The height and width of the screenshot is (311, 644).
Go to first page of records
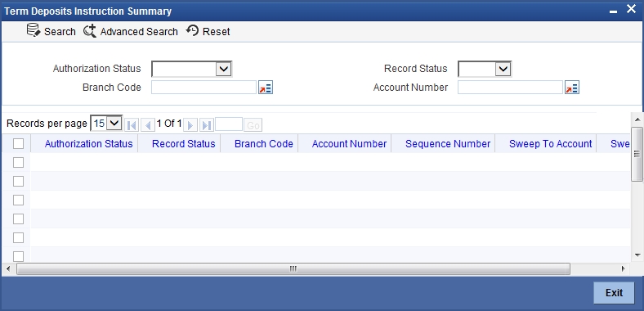click(x=132, y=125)
